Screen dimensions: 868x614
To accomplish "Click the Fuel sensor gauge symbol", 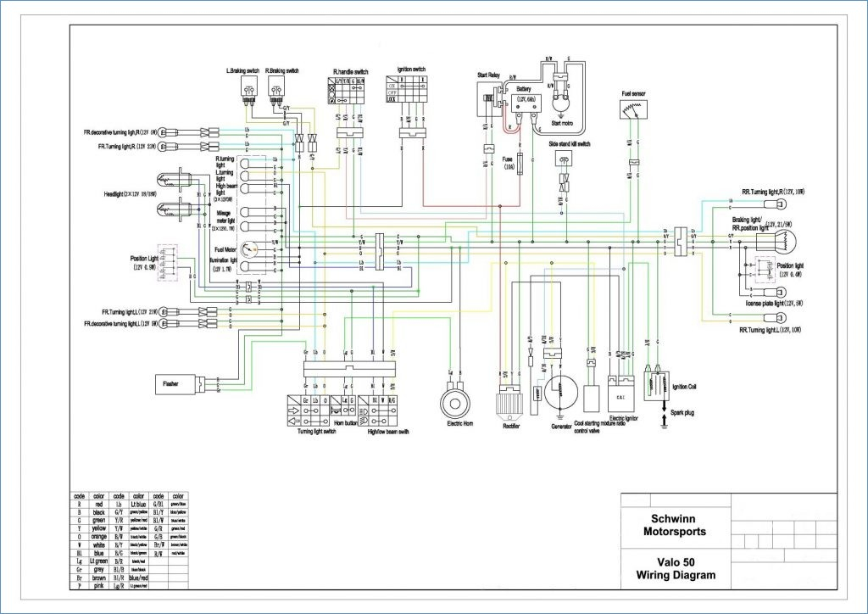I will [632, 109].
